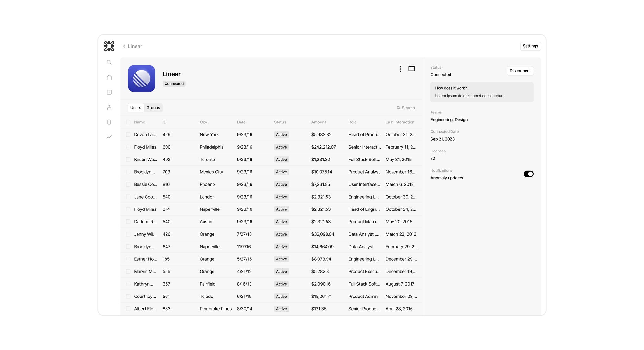Tick the checkbox for Jenny Wil... row
The height and width of the screenshot is (350, 644).
coord(128,234)
